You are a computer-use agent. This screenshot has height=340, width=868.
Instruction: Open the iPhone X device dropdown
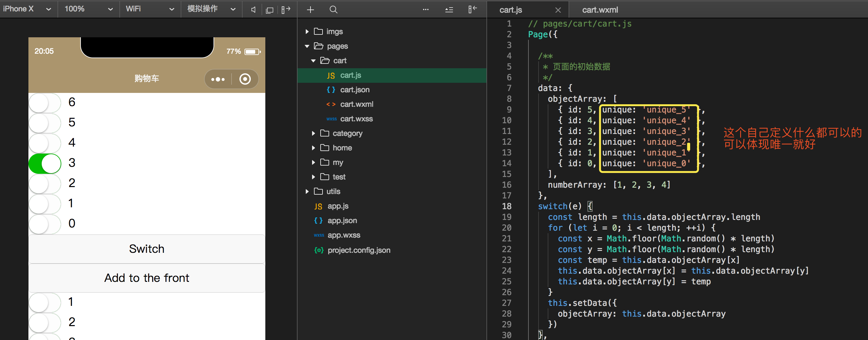[27, 9]
